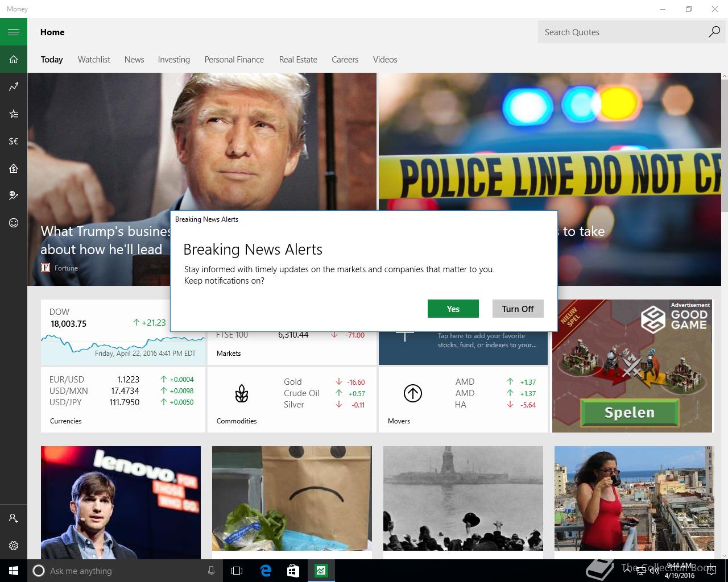Switch to the Watchlist tab
This screenshot has width=728, height=582.
94,60
